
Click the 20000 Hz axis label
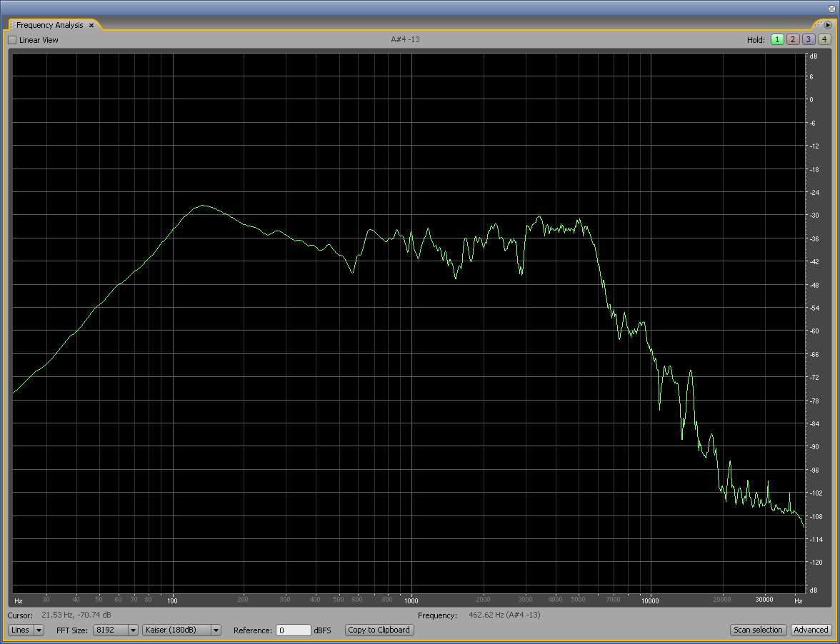(x=722, y=600)
